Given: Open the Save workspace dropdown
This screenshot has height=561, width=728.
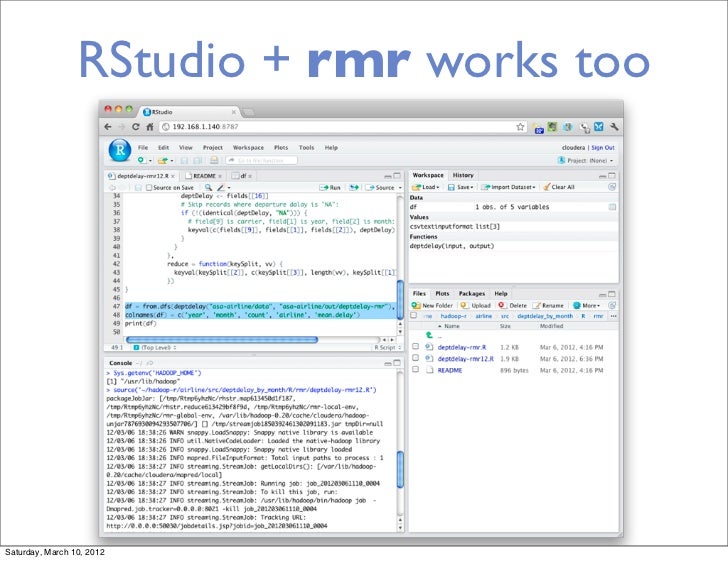Looking at the screenshot, I should pyautogui.click(x=460, y=187).
